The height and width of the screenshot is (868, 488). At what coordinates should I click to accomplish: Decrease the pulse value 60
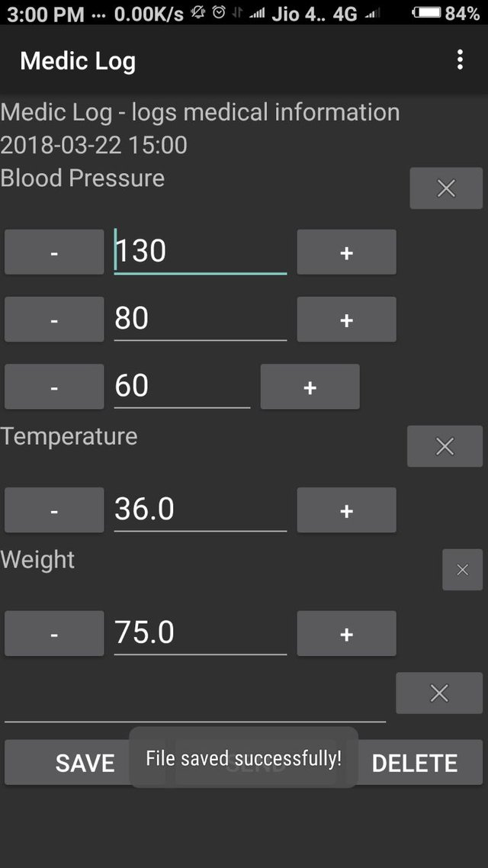54,387
